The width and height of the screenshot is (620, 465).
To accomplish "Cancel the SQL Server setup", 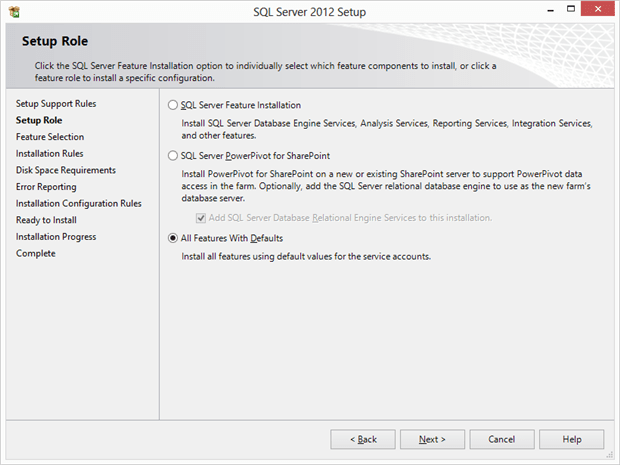I will (x=502, y=439).
